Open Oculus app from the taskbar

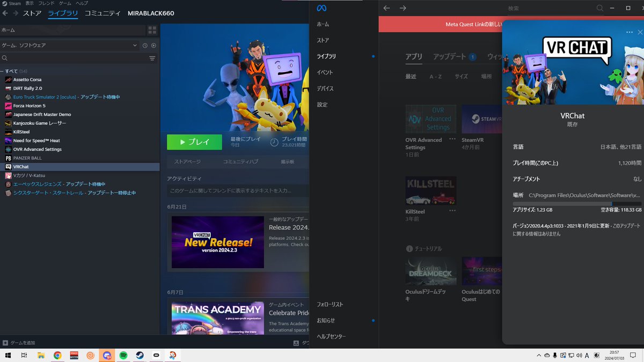tap(156, 355)
